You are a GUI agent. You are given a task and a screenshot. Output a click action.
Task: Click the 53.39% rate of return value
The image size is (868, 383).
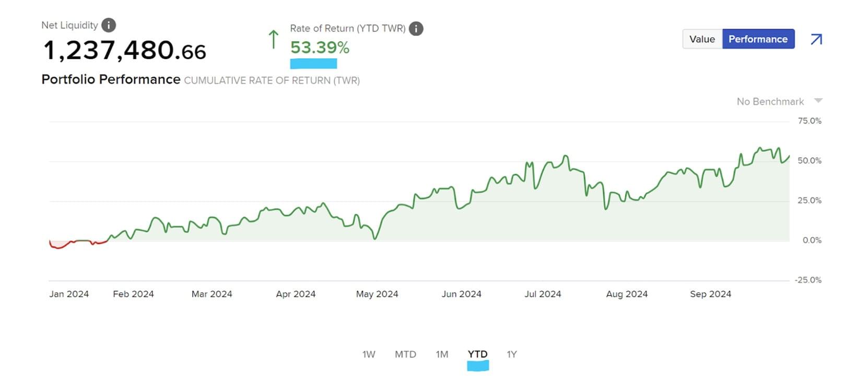[320, 47]
